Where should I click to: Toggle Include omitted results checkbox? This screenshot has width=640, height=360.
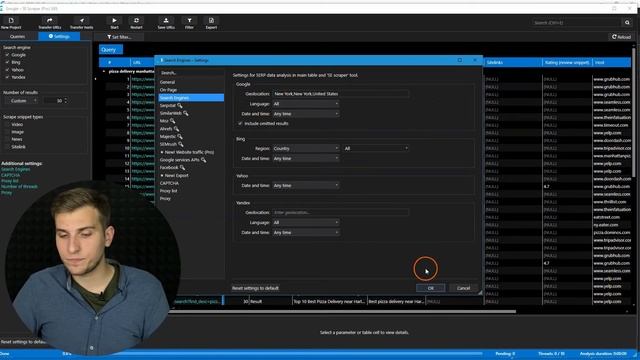pyautogui.click(x=240, y=123)
